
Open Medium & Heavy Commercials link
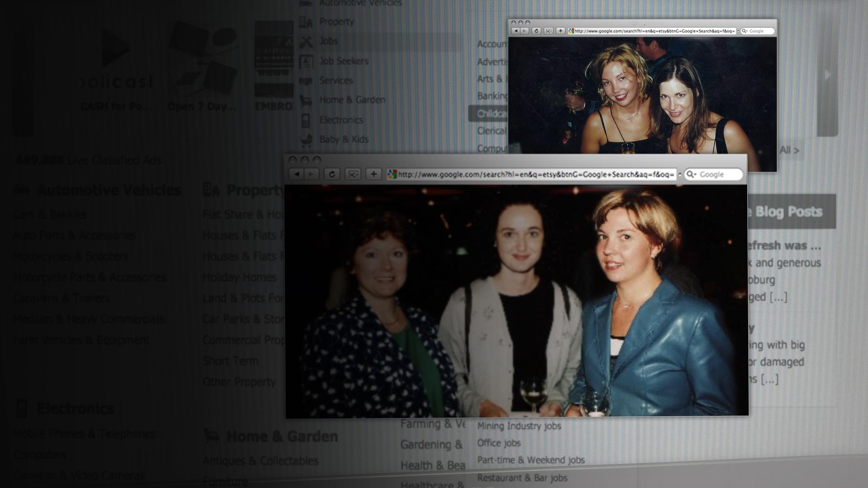coord(89,319)
